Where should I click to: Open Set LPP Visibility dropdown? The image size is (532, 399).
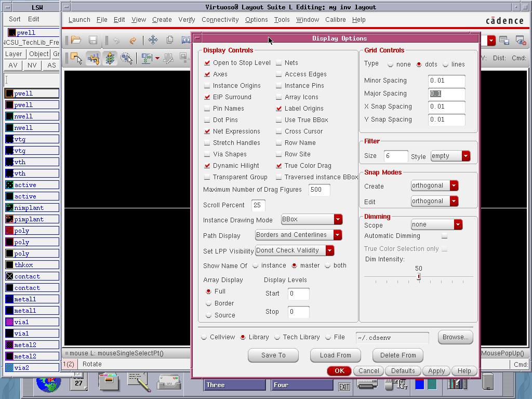point(295,251)
